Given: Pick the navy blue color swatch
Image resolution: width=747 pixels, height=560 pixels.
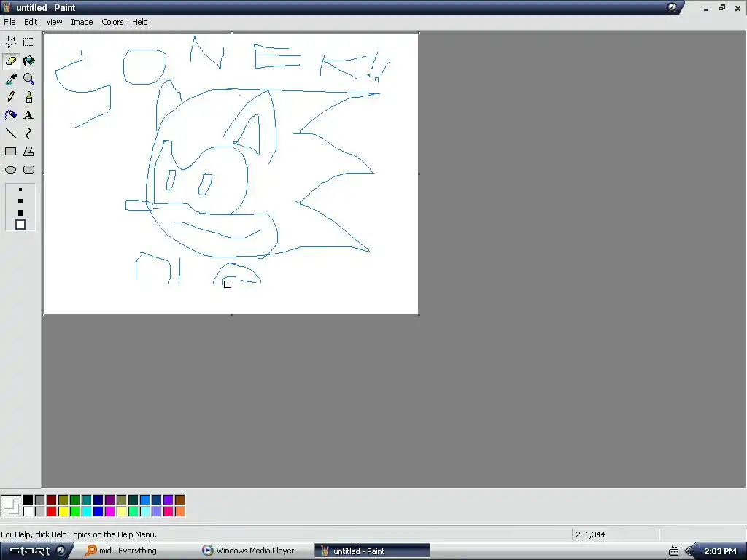Looking at the screenshot, I should [x=98, y=499].
